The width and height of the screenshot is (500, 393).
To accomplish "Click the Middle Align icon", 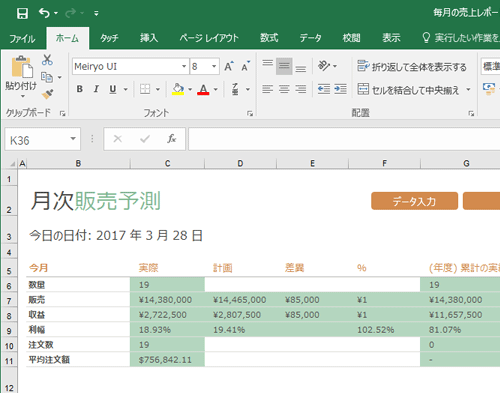I will tap(284, 66).
